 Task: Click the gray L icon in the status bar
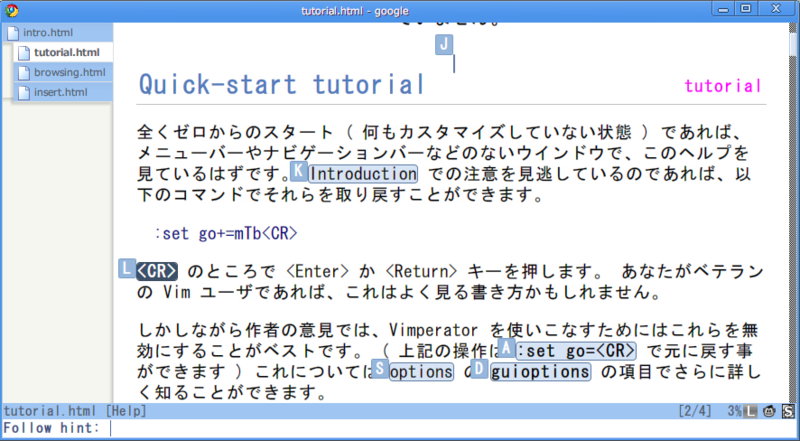coord(750,411)
